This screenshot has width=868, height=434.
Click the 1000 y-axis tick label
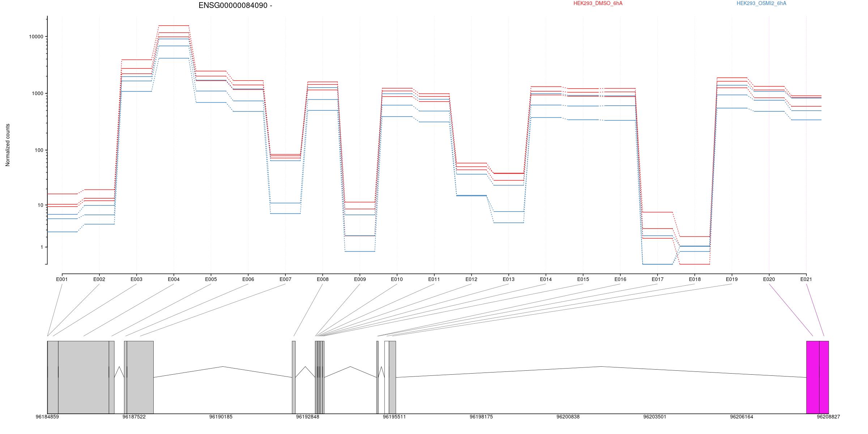point(37,93)
